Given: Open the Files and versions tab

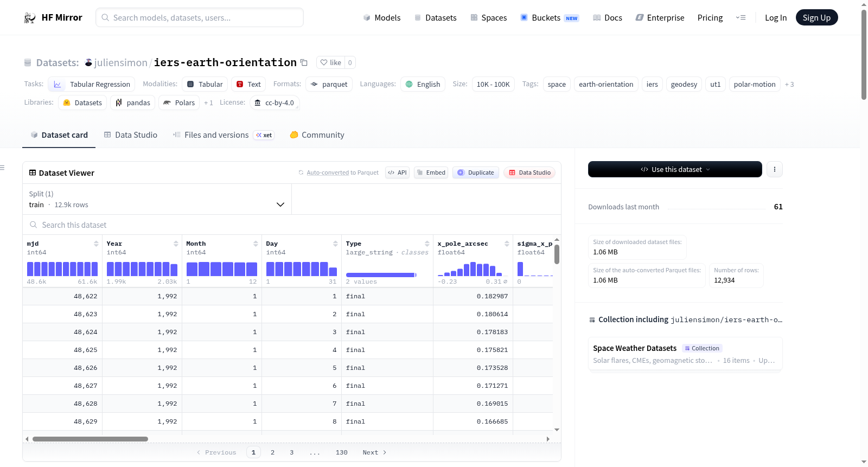Looking at the screenshot, I should [224, 135].
